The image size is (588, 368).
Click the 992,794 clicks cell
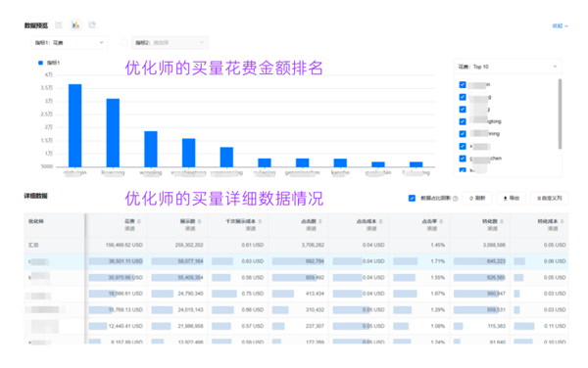[315, 261]
